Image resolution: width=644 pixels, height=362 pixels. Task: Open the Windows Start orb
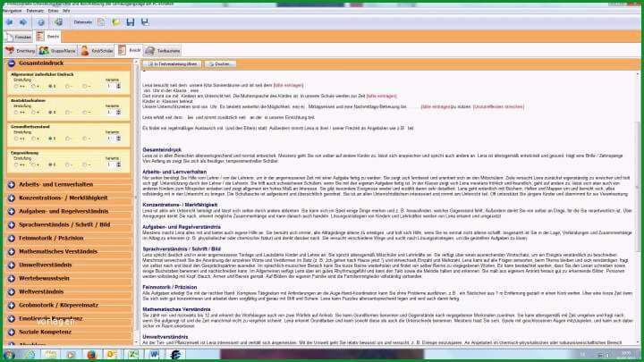pos(9,355)
